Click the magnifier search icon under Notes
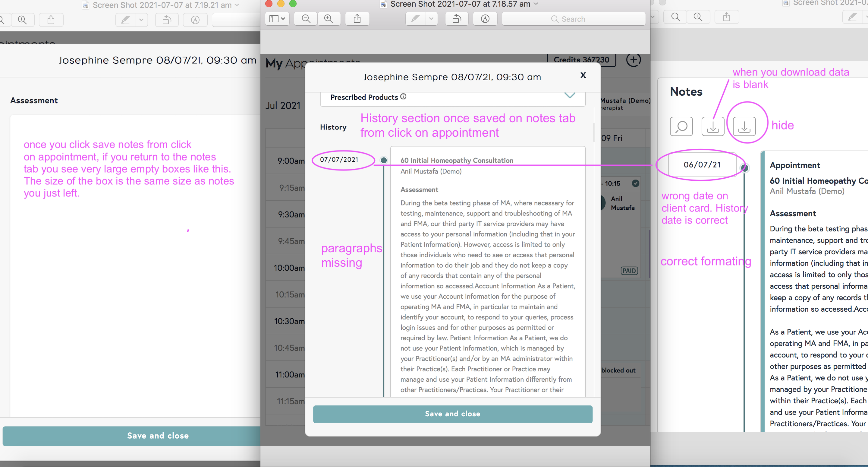This screenshot has width=868, height=467. (x=681, y=126)
